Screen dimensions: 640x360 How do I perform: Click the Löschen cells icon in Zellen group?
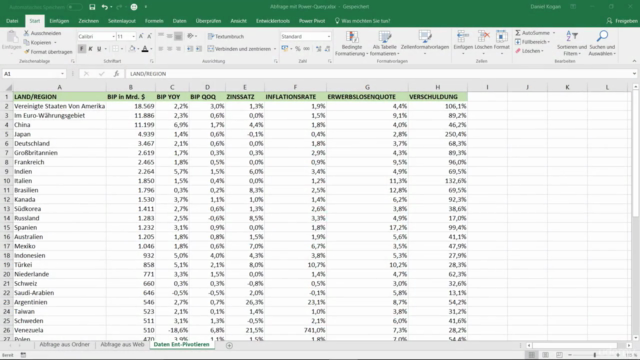pos(484,37)
